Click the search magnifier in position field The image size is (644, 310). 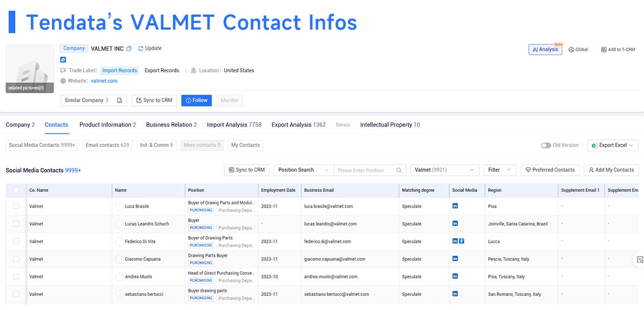[x=399, y=170]
